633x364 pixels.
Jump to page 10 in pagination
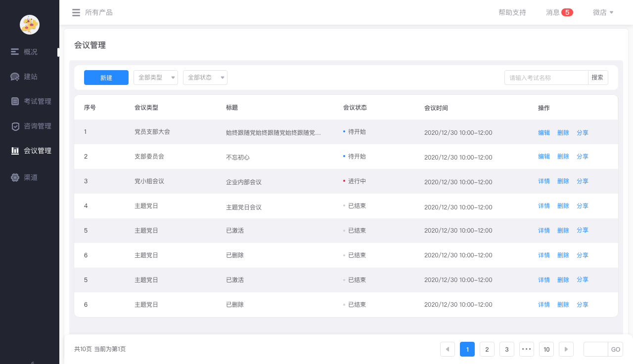(546, 349)
